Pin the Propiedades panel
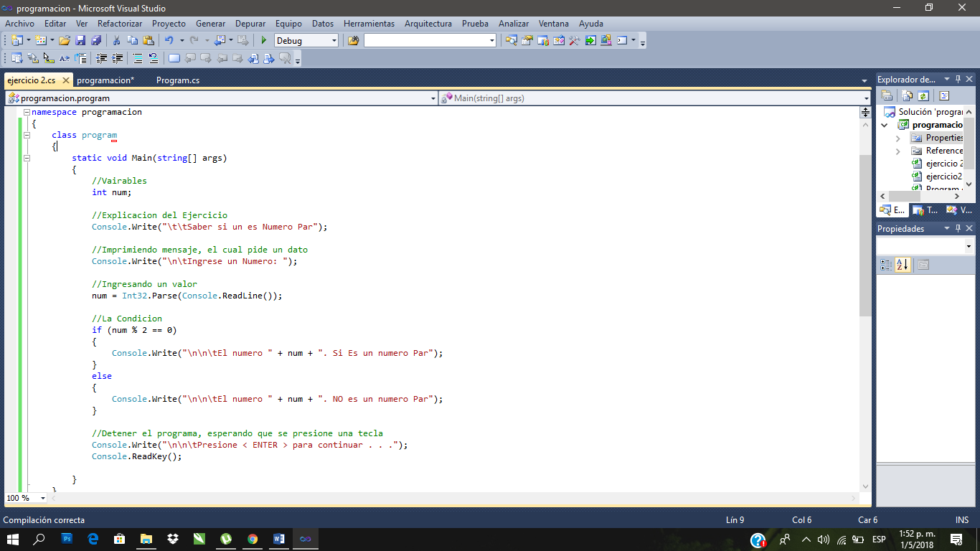 958,228
